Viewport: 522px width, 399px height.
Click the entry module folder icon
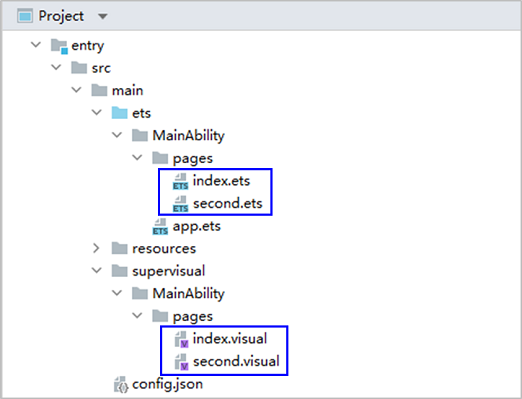[59, 46]
